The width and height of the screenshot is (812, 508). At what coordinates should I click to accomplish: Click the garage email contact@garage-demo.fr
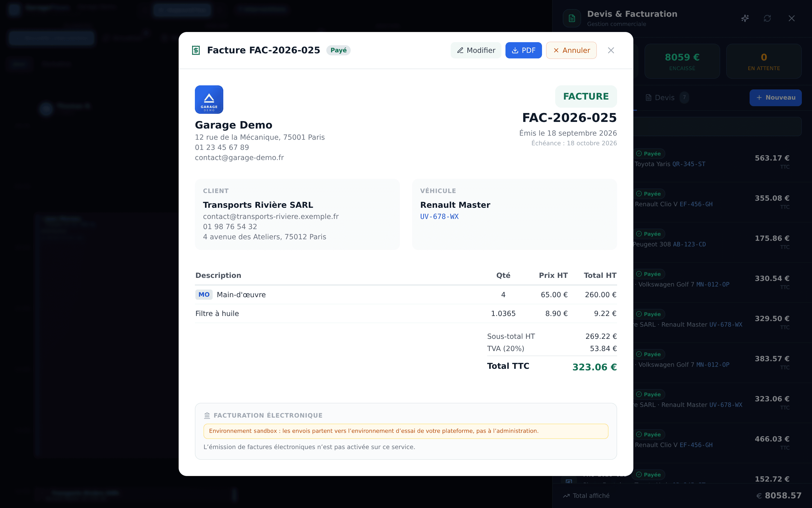pos(239,157)
